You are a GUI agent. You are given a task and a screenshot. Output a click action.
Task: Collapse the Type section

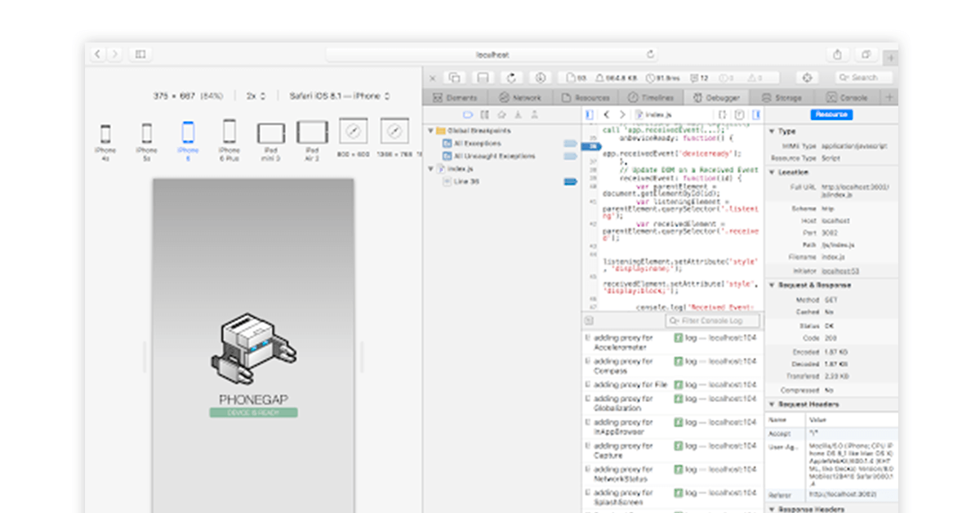[772, 131]
